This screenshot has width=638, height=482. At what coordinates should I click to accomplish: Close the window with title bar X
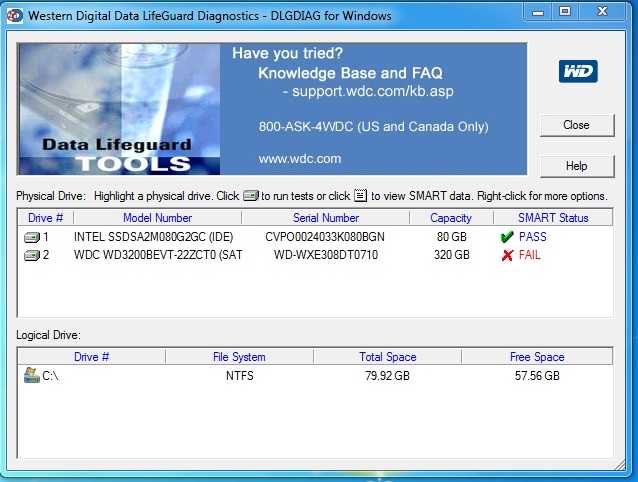point(602,12)
